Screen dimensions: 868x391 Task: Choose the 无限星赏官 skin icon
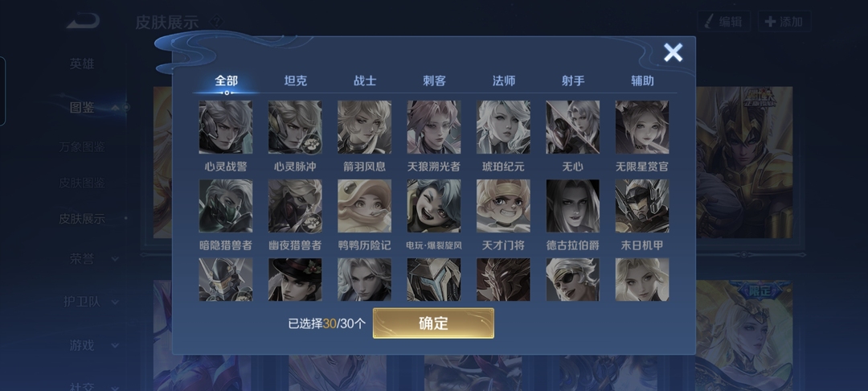click(x=642, y=127)
